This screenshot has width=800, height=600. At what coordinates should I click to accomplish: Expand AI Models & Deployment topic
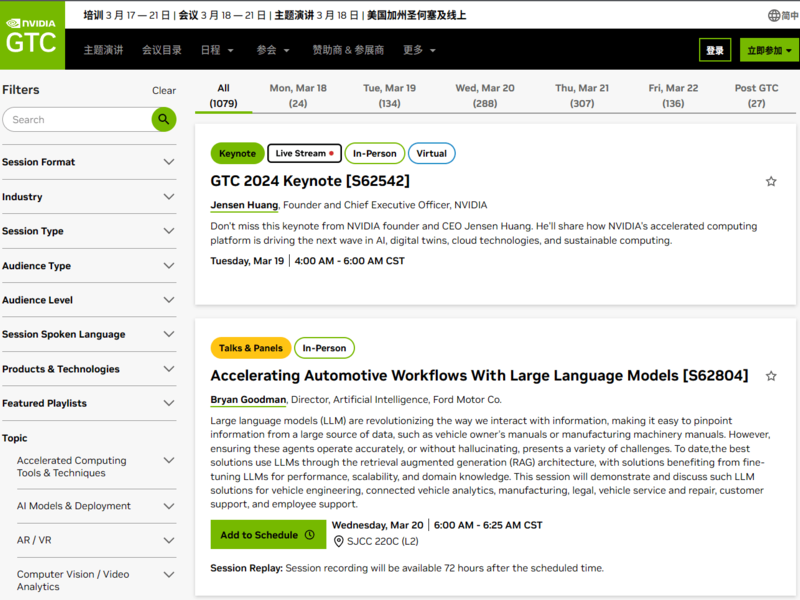click(96, 506)
